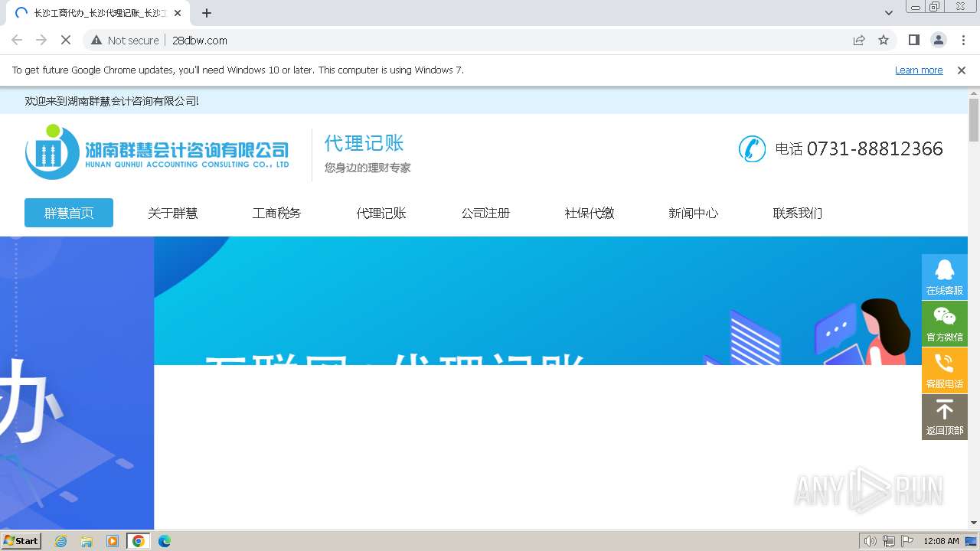Click the page vertical scrollbar thumb

pyautogui.click(x=974, y=120)
